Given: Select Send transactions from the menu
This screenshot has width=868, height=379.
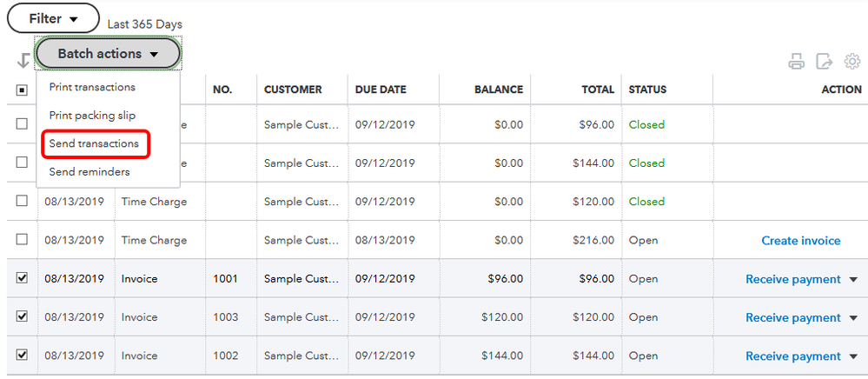Looking at the screenshot, I should click(94, 143).
